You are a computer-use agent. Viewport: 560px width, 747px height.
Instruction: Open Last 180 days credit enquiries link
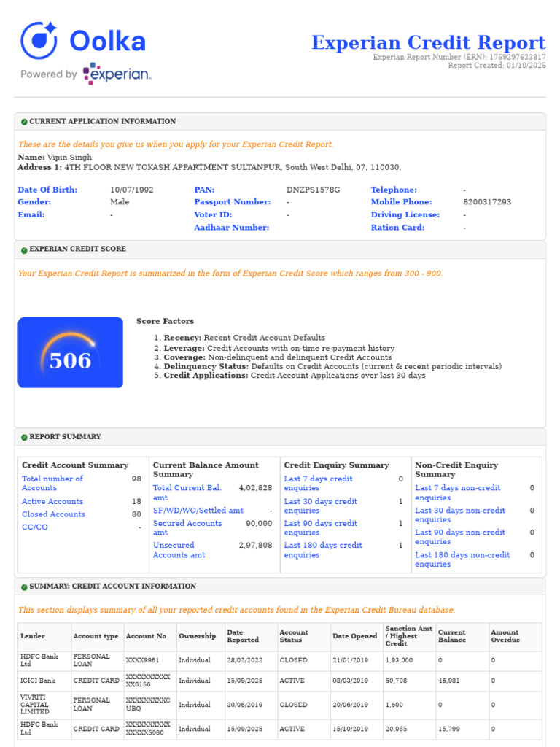[x=323, y=550]
